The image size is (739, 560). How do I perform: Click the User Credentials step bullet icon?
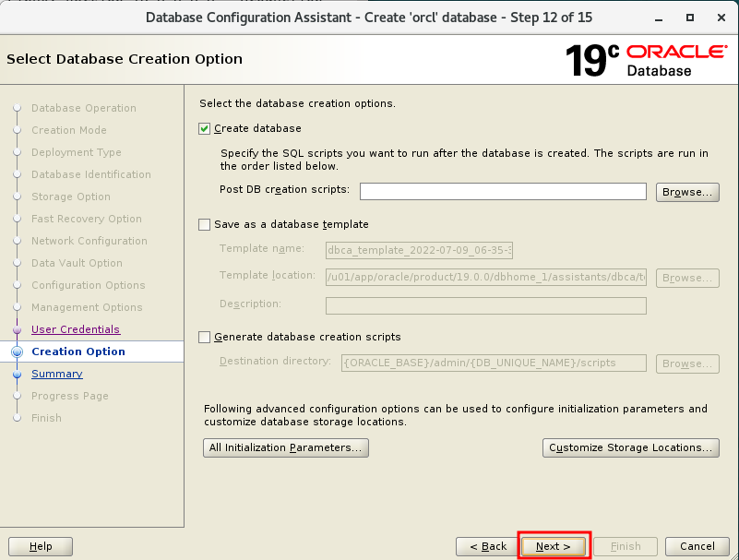coord(18,330)
